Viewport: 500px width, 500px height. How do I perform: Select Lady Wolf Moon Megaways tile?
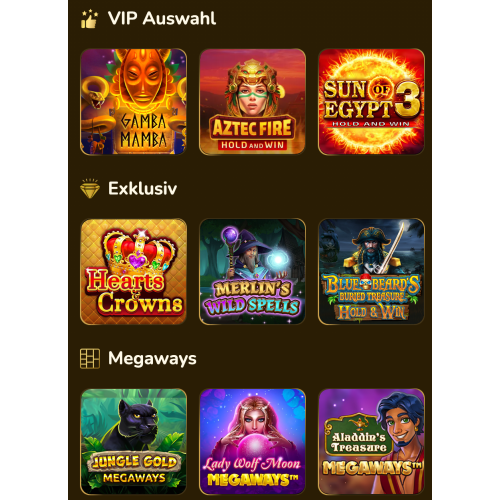[252, 442]
